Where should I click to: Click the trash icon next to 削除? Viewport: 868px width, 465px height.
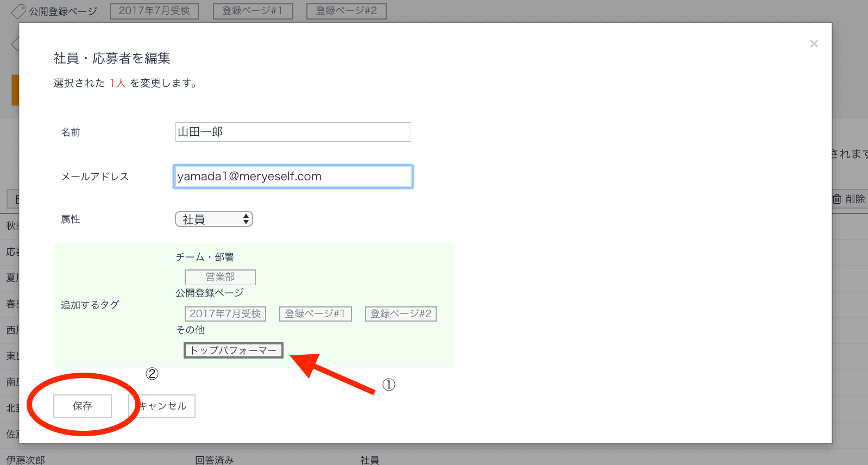coord(837,199)
